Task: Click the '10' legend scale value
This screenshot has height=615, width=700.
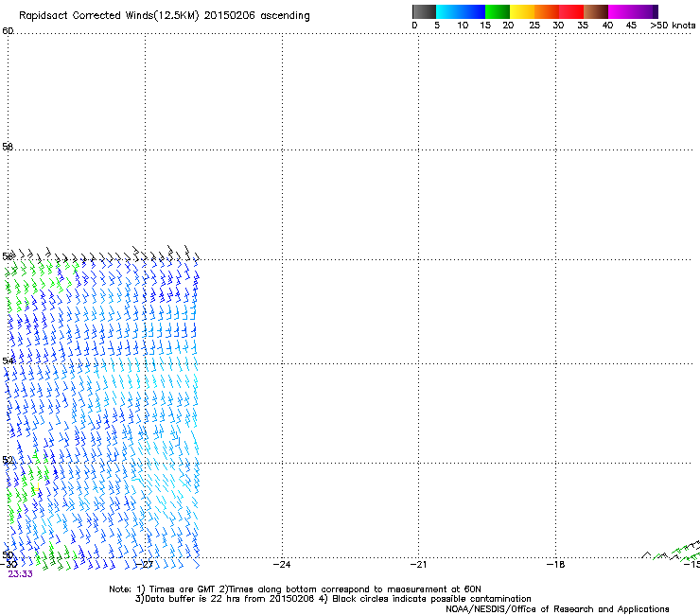Action: pos(463,26)
